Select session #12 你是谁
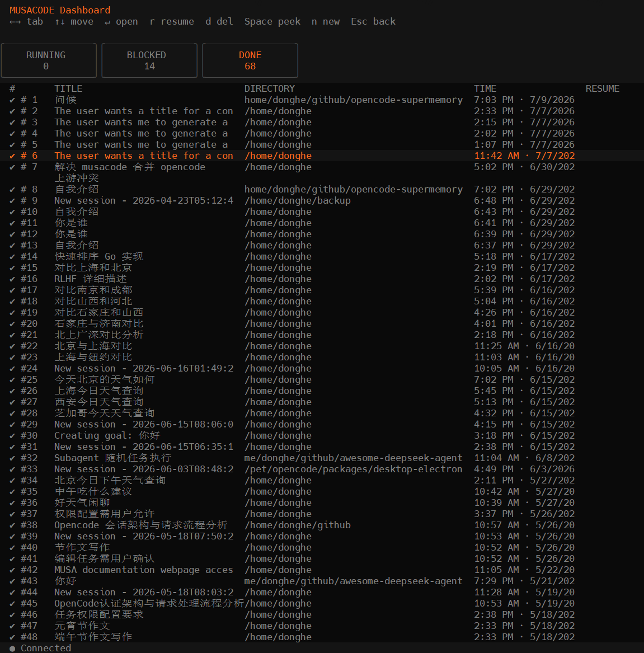The height and width of the screenshot is (653, 644). pos(322,234)
